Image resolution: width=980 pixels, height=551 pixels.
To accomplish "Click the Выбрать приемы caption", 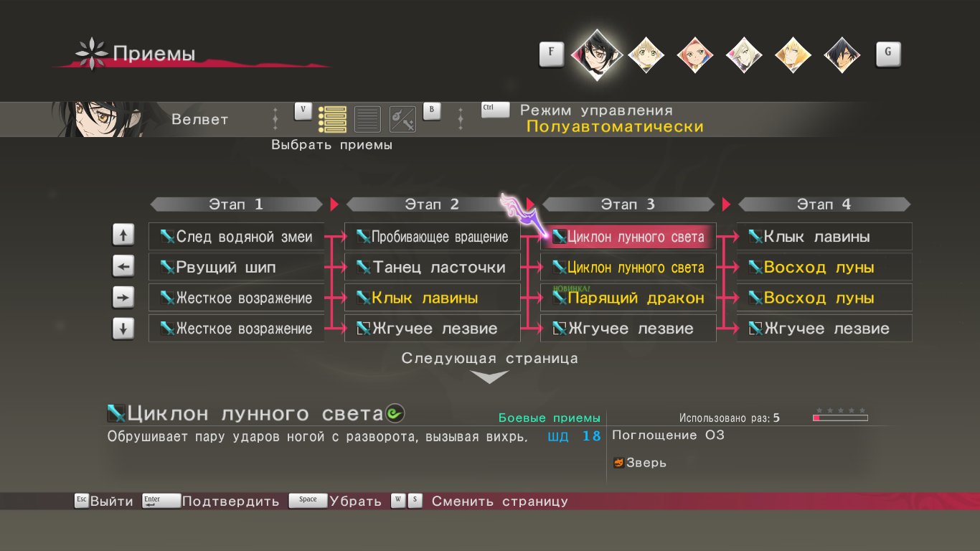I will 331,145.
